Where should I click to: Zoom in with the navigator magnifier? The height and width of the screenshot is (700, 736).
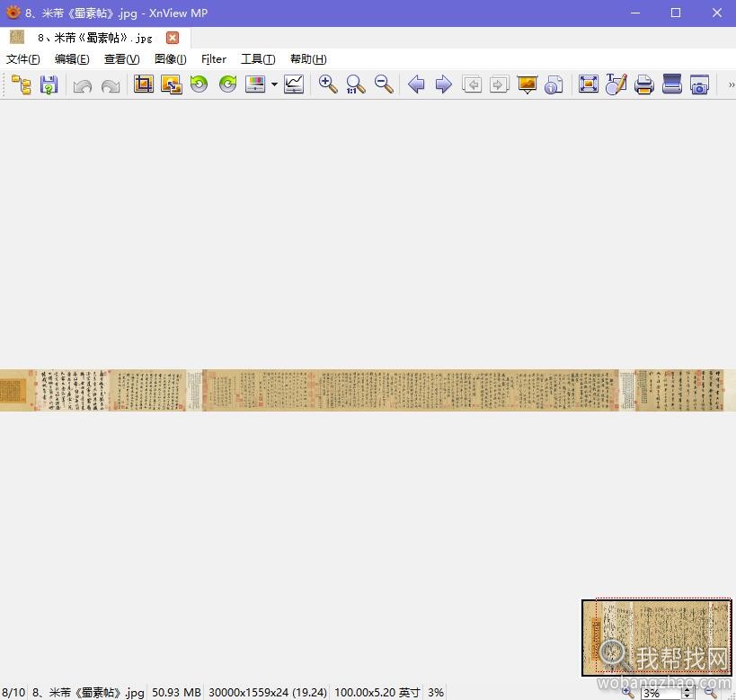(x=627, y=692)
